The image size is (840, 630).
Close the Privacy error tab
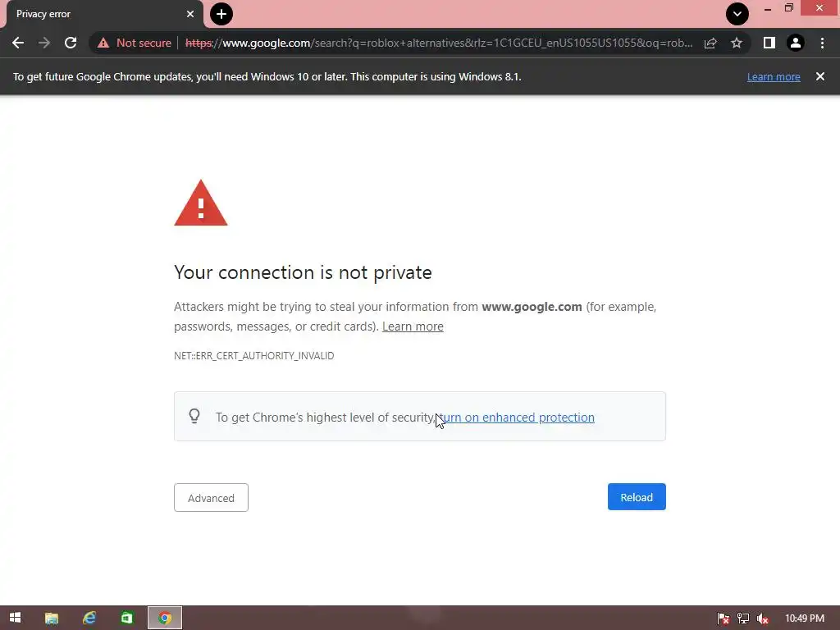tap(190, 14)
